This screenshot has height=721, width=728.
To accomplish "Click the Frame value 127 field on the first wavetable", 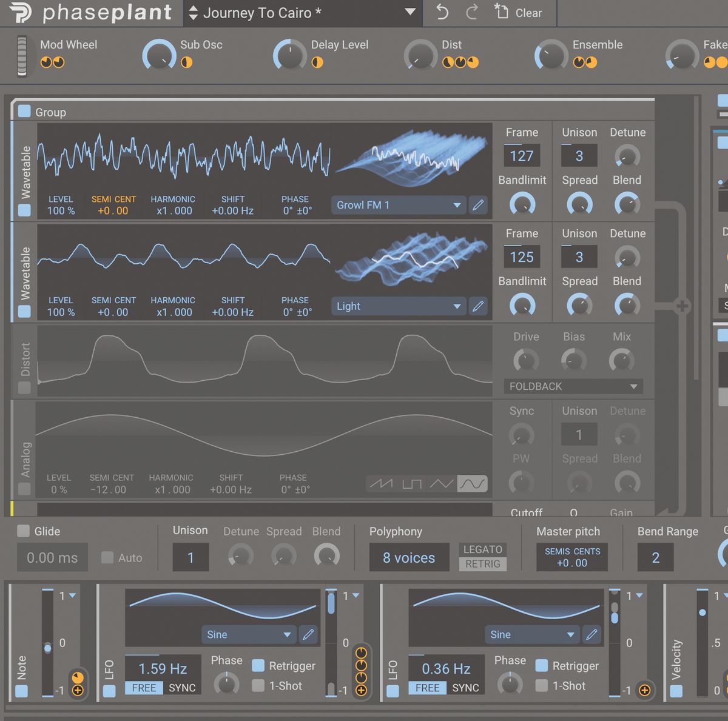I will (x=522, y=156).
